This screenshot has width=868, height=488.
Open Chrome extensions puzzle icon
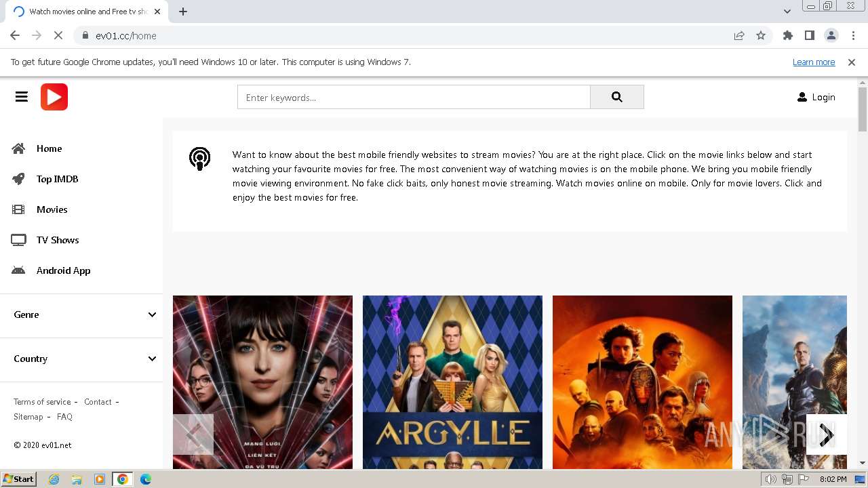point(788,36)
